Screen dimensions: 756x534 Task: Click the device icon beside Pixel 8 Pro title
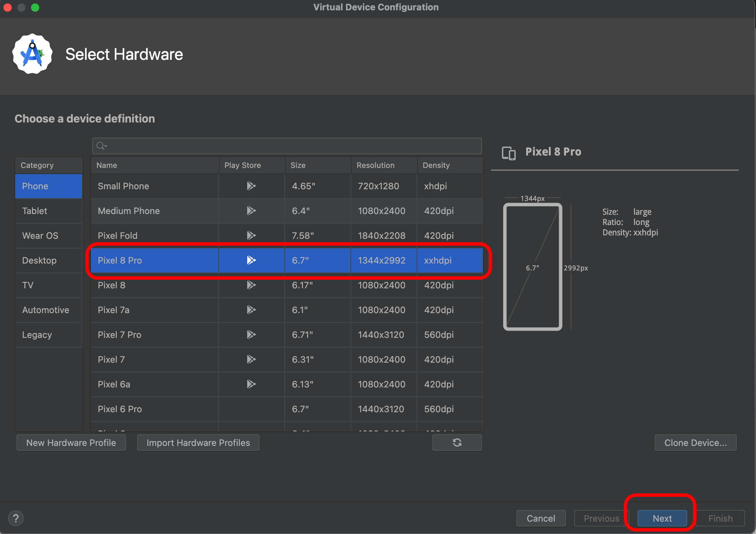pos(508,153)
